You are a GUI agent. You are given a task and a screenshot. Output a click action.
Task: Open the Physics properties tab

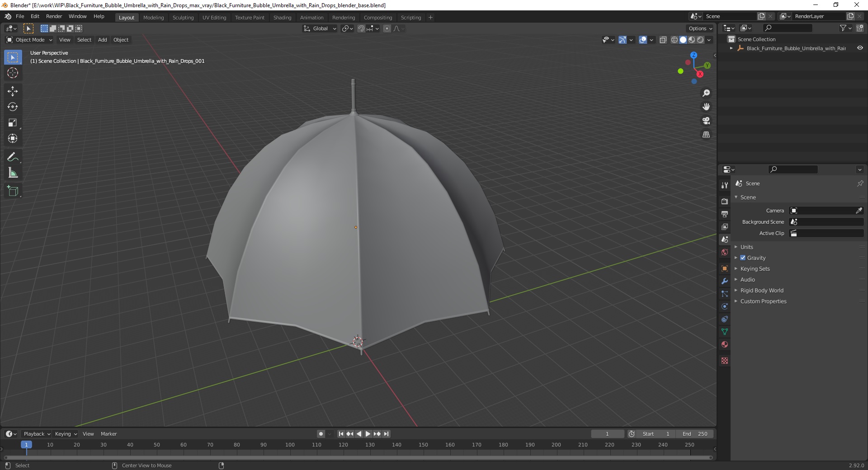725,306
